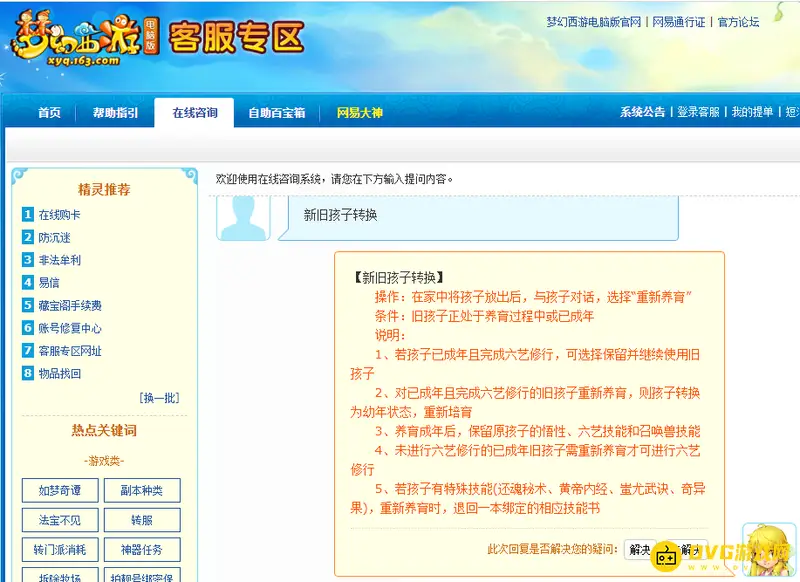Click the 客服专区 page title
Screen dimensions: 800x582
click(236, 37)
